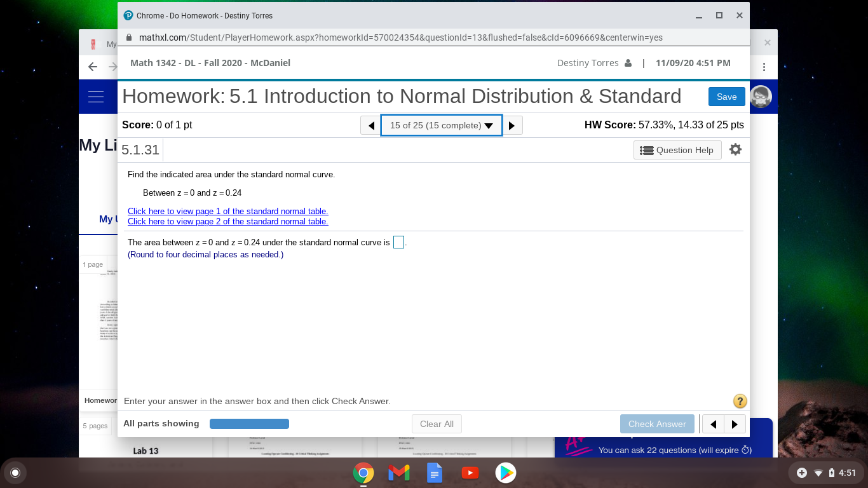Click the yellow help question mark icon
The image size is (868, 488).
pos(740,401)
